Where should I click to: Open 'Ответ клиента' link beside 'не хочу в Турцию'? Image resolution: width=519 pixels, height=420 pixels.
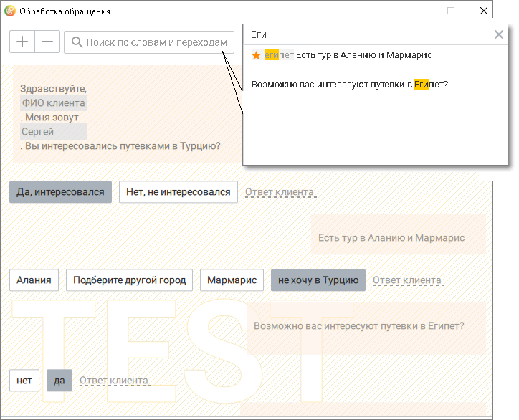click(x=408, y=281)
